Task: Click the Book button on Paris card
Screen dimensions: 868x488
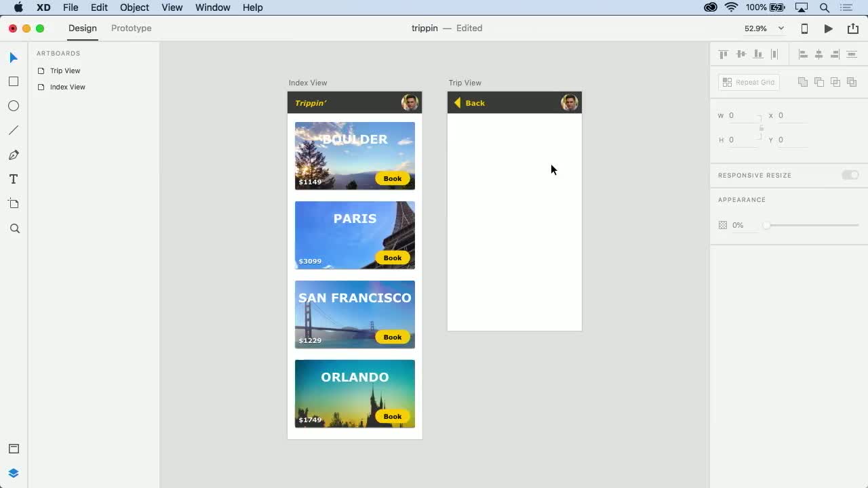Action: click(392, 258)
